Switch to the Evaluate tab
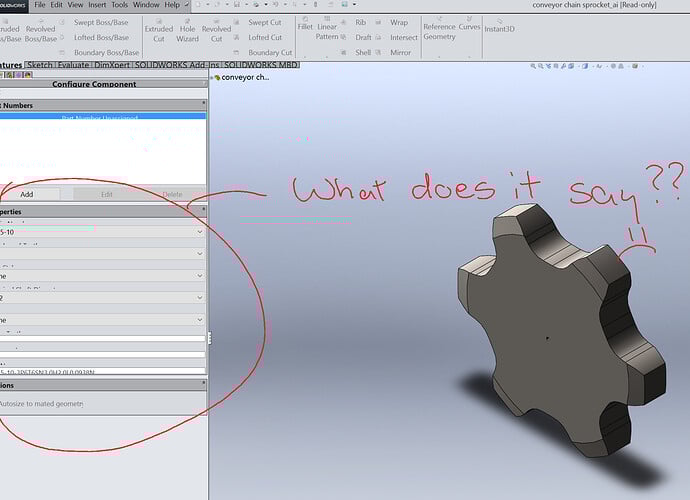Image resolution: width=690 pixels, height=500 pixels. coord(73,65)
